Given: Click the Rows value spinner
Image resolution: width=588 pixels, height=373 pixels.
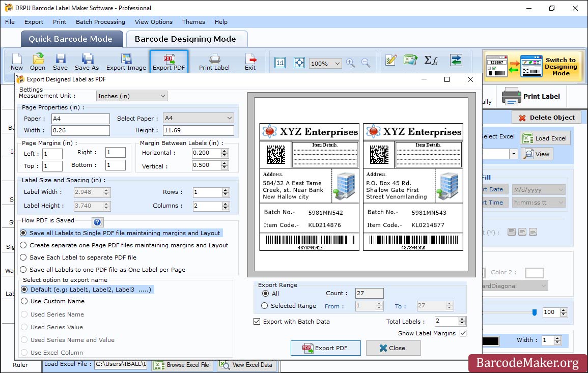Looking at the screenshot, I should click(226, 192).
